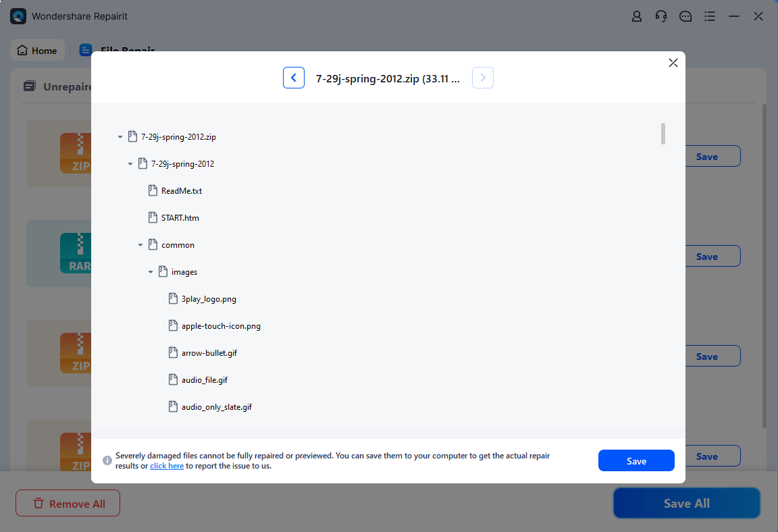Screen dimensions: 778x532
Task: Click the Wondershare Repairit logo icon
Action: click(18, 16)
